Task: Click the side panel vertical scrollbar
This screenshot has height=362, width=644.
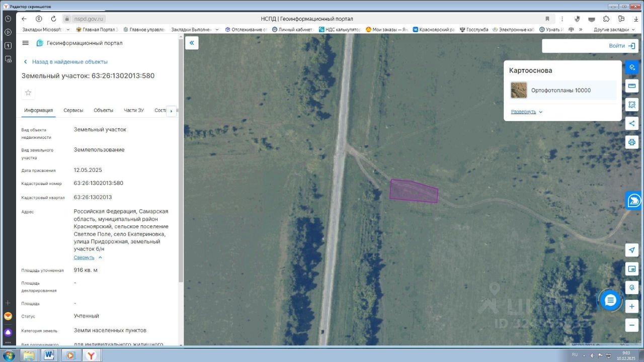Action: click(x=181, y=161)
